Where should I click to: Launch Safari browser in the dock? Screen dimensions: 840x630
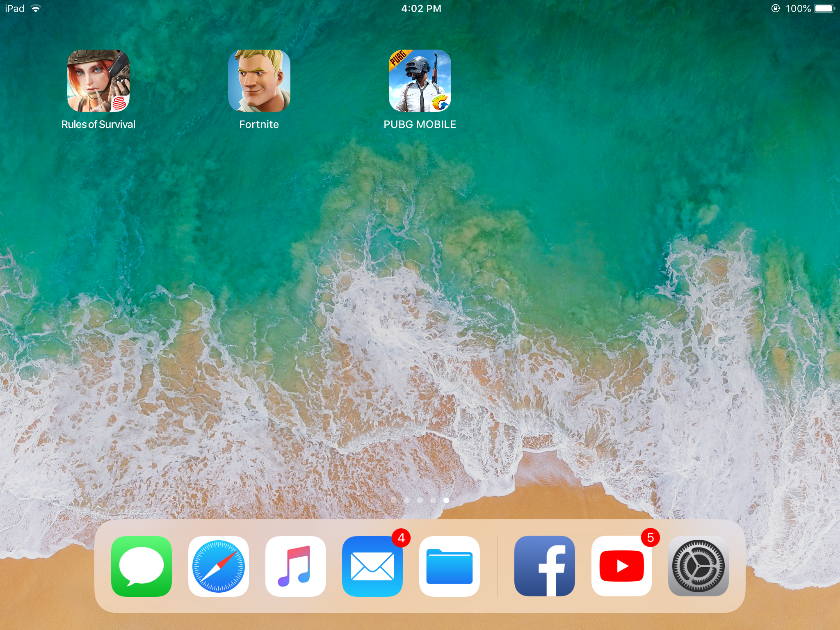[x=219, y=566]
